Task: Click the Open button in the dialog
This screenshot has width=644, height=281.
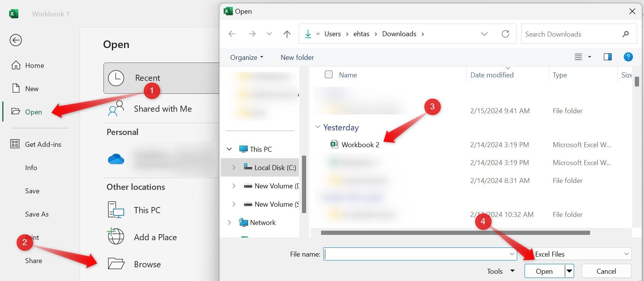Action: click(544, 271)
